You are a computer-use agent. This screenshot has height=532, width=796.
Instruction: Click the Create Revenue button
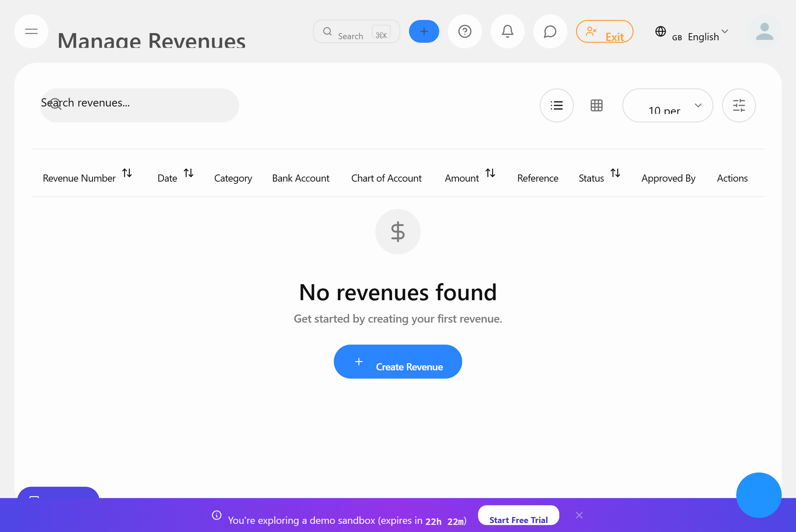click(398, 361)
